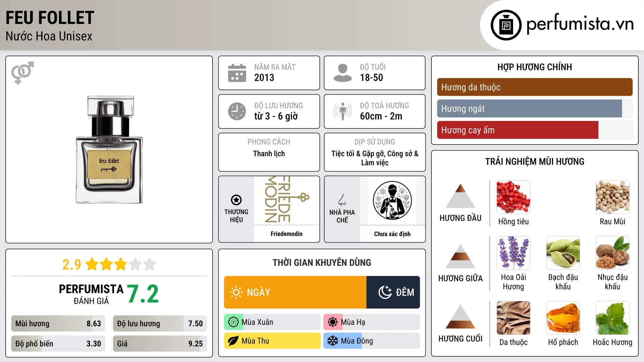Click the age range 18-50
Viewport: 644px width, 362px height.
point(371,78)
